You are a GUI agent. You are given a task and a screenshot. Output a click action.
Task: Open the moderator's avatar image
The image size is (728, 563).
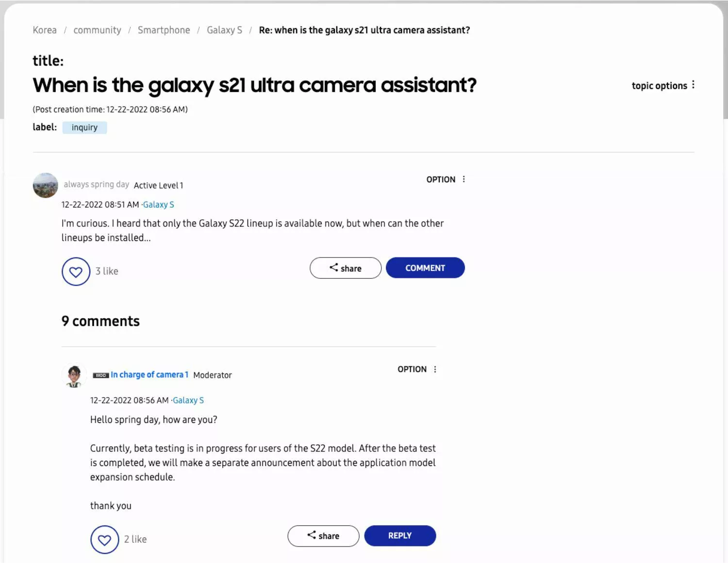(x=74, y=375)
